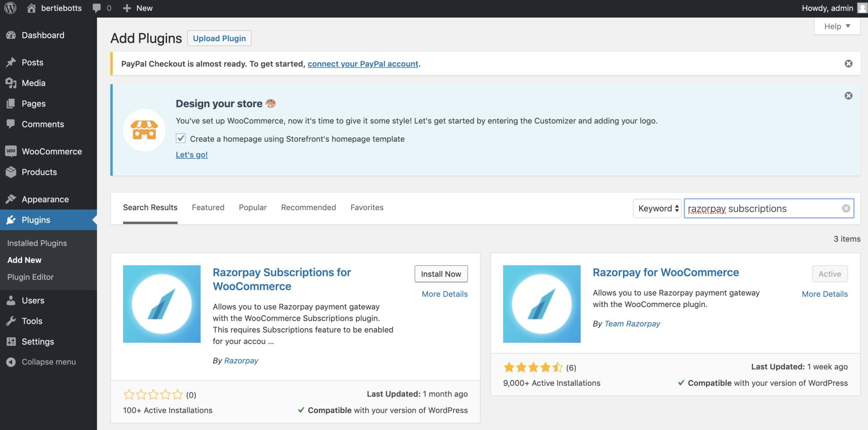Image resolution: width=868 pixels, height=430 pixels.
Task: Open Plugin Editor submenu item
Action: click(x=30, y=277)
